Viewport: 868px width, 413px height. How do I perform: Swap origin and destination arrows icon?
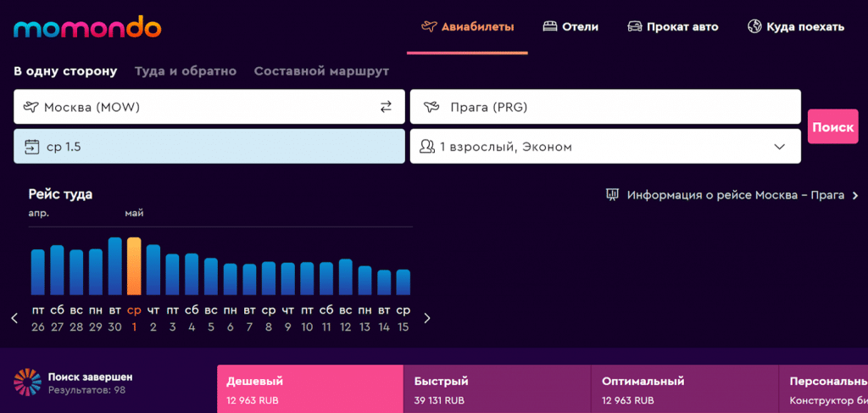[x=386, y=107]
